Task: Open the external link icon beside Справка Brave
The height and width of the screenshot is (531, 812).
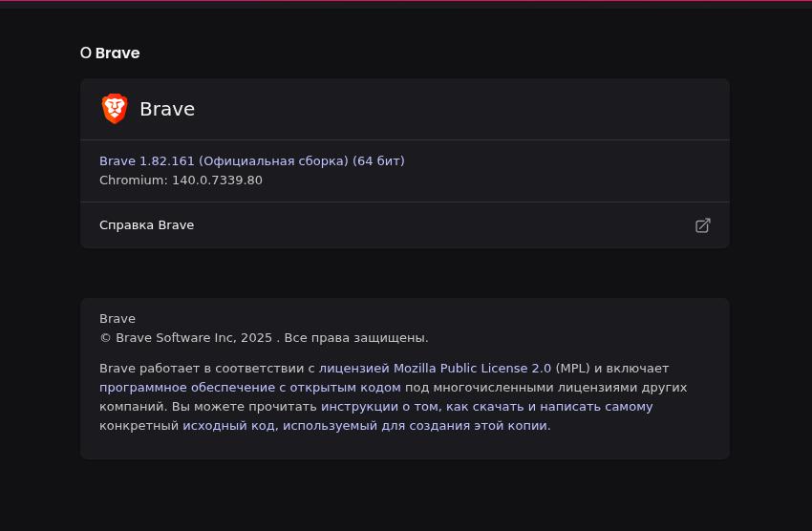Action: [x=702, y=225]
